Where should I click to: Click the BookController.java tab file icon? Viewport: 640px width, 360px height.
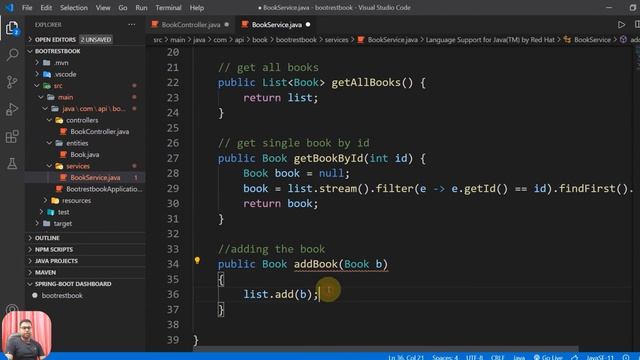154,24
